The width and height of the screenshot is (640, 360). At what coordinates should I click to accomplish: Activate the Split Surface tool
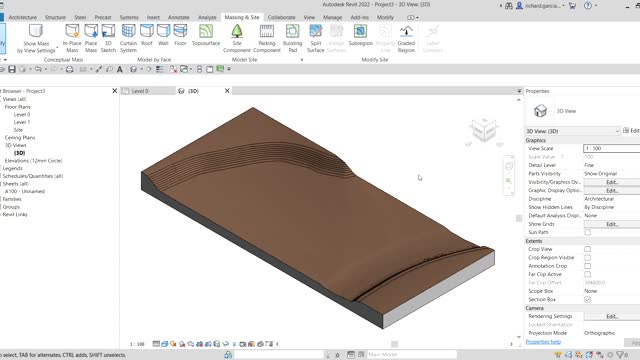click(316, 38)
